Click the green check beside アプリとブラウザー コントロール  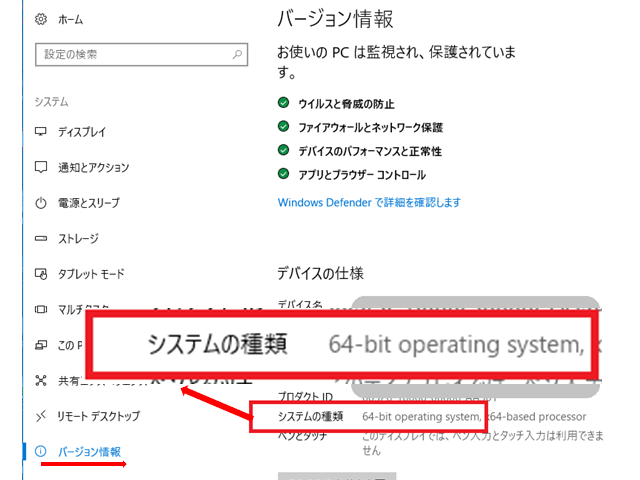(x=284, y=175)
